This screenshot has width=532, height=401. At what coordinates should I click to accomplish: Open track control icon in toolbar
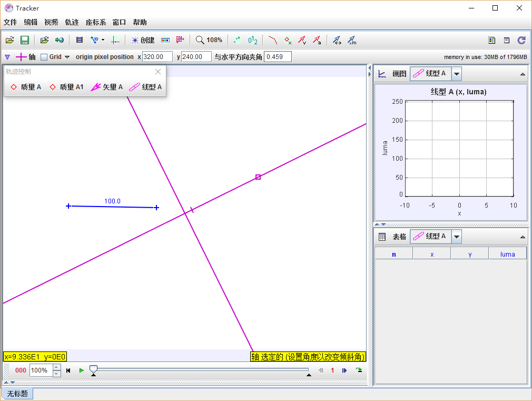click(x=165, y=40)
